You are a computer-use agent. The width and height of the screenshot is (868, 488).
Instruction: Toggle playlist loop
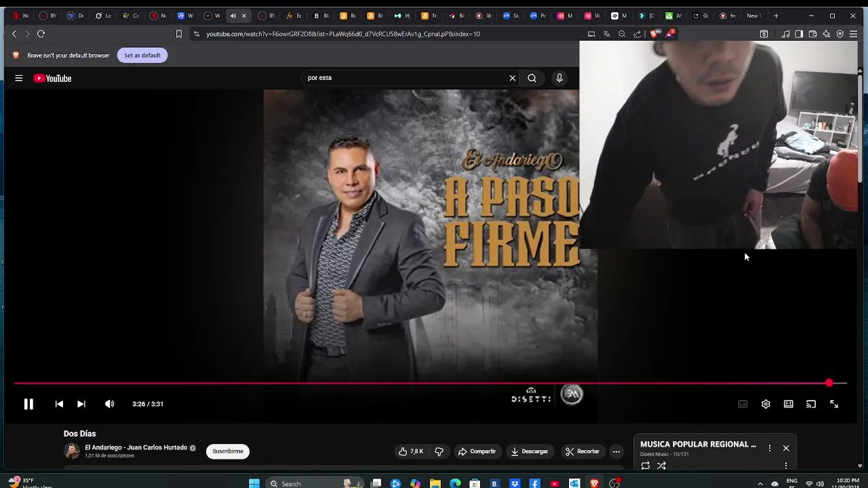coord(645,466)
